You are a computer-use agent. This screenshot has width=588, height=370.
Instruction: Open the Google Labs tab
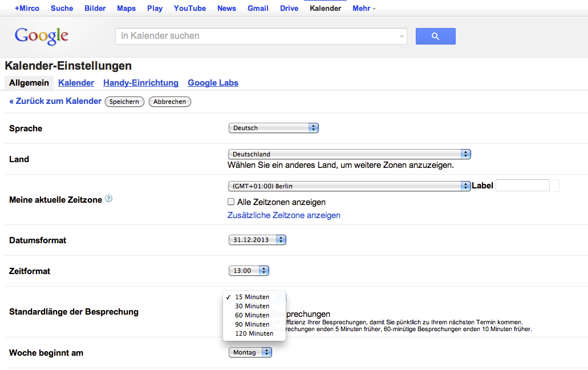coord(213,83)
